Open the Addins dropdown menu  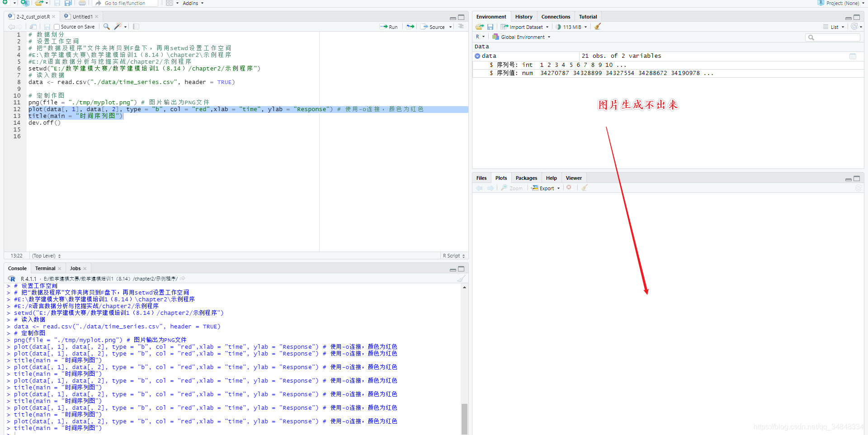(x=193, y=3)
